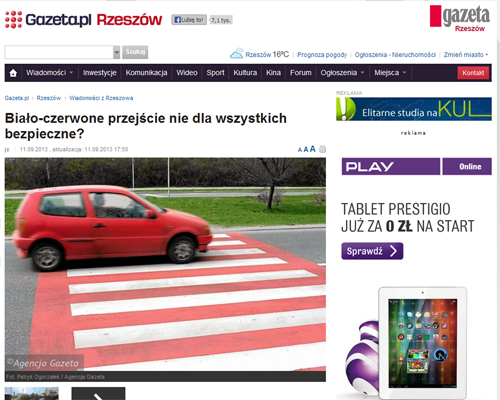
Task: Click the Szukaj search button
Action: 135,52
